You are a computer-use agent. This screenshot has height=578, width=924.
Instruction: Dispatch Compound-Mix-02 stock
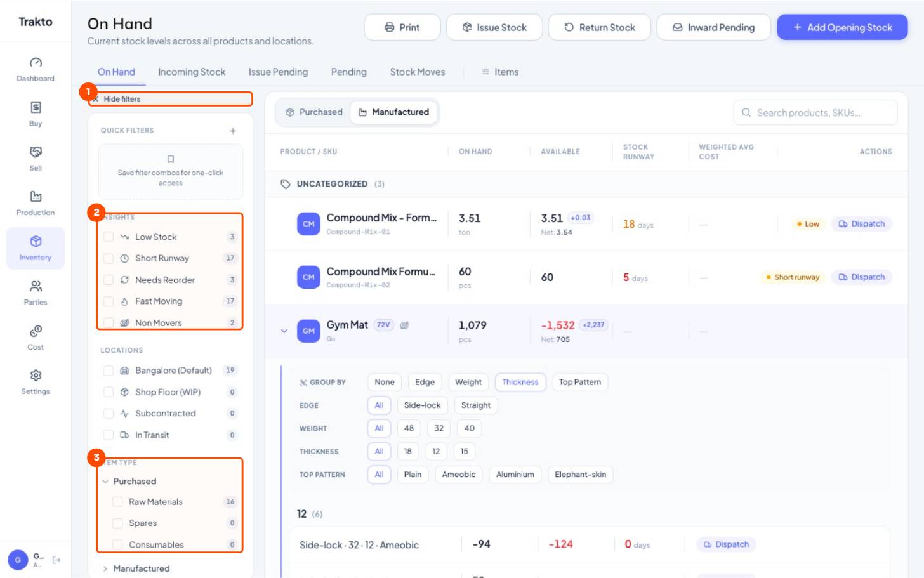click(861, 277)
